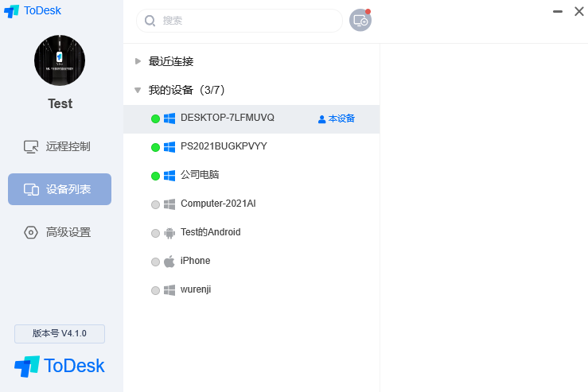588x392 pixels.
Task: Click grey offline dot of Test的Android
Action: [x=155, y=233]
